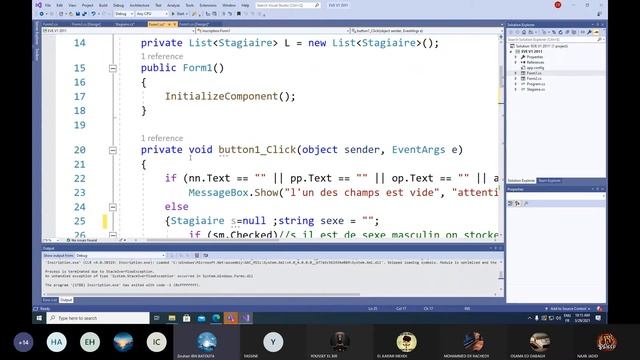Open the Edit menu
Image resolution: width=640 pixels, height=360 pixels.
pos(60,5)
